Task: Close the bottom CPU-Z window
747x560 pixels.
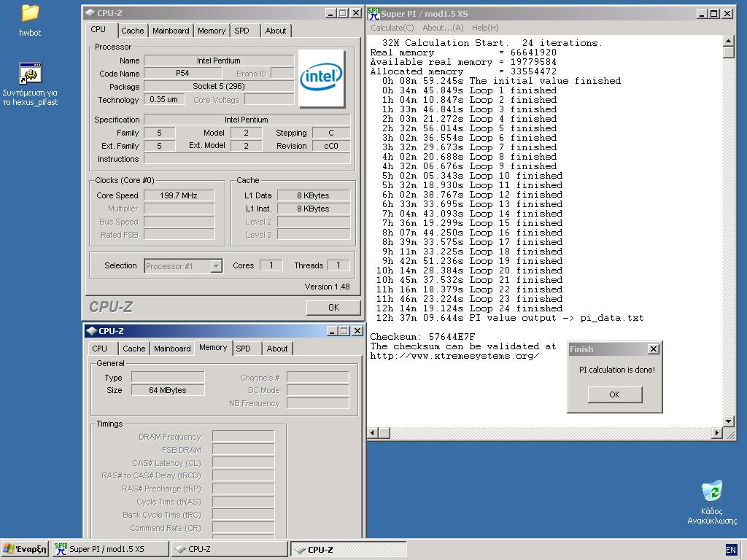Action: pos(357,331)
